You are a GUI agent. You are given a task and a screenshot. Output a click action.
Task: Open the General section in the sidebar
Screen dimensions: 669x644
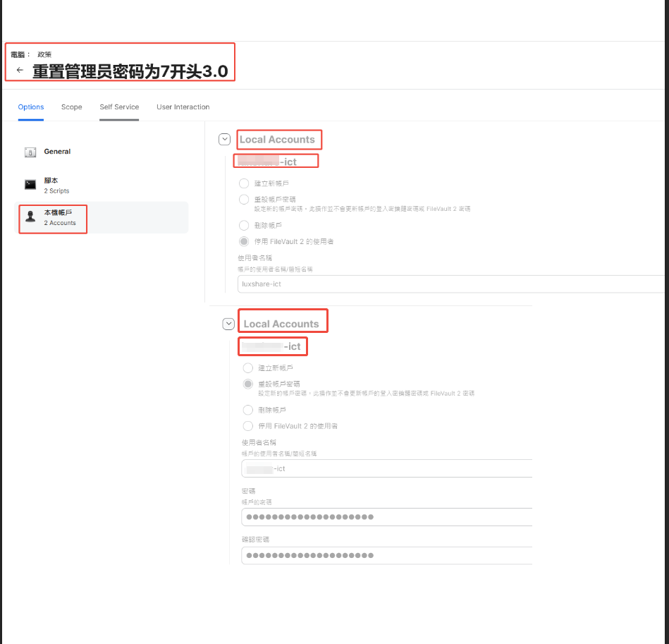tap(57, 152)
